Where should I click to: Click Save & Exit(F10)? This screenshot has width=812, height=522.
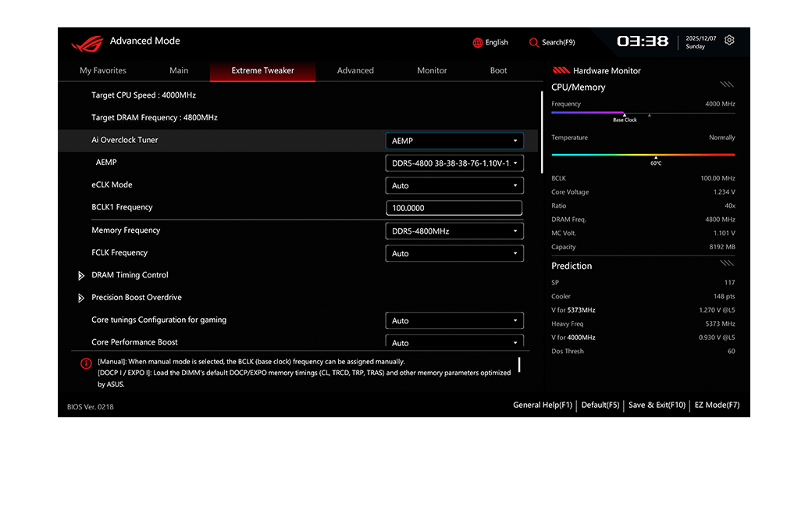click(657, 405)
